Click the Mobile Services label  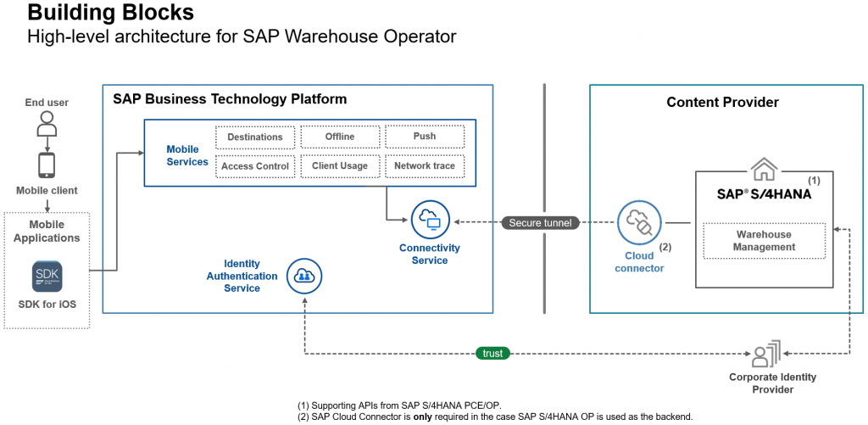point(187,156)
